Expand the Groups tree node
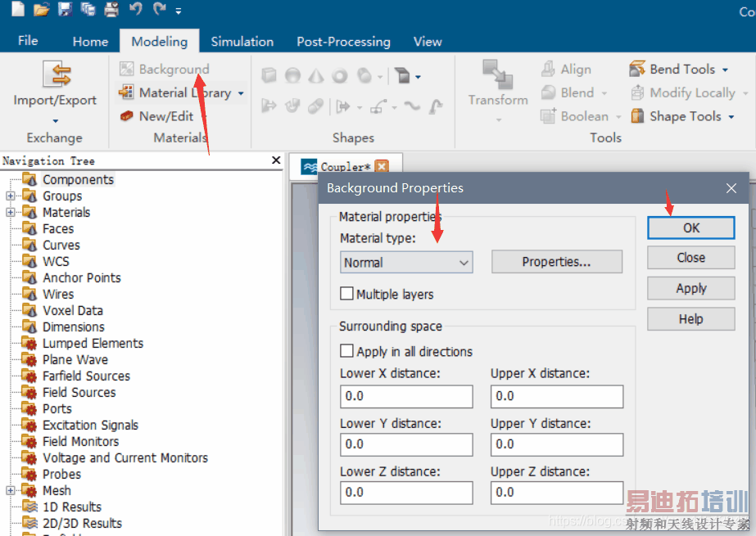Screen dimensions: 756x536 pyautogui.click(x=10, y=196)
